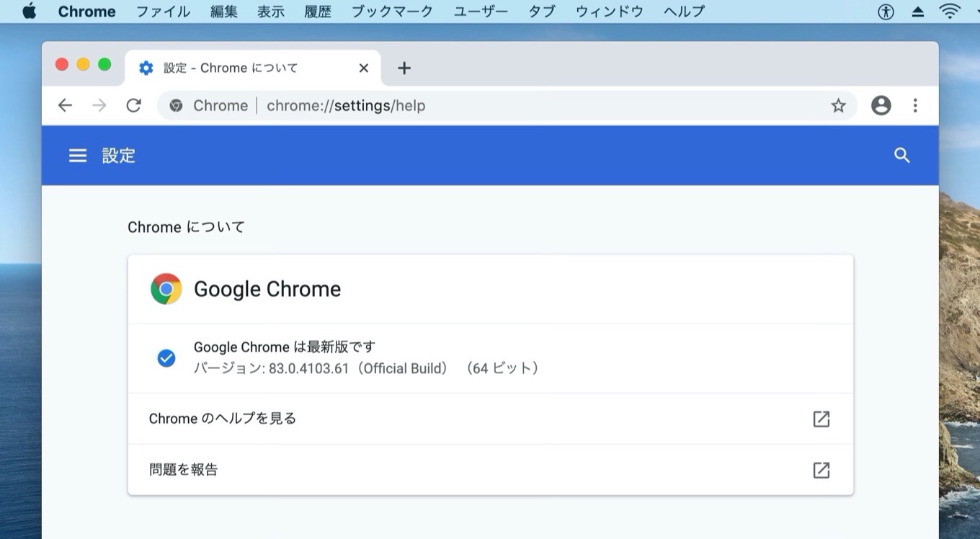Image resolution: width=980 pixels, height=539 pixels.
Task: Zoom the Chrome window with green button
Action: click(x=104, y=64)
